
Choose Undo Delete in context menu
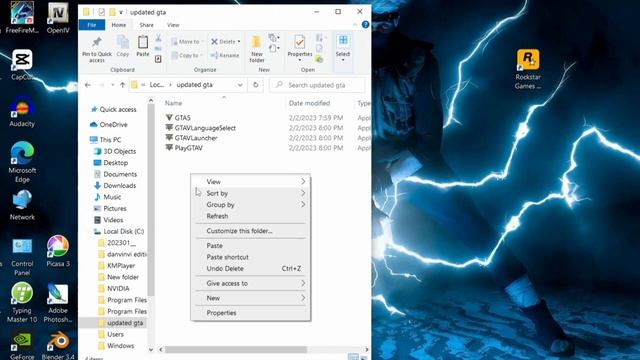coord(250,268)
